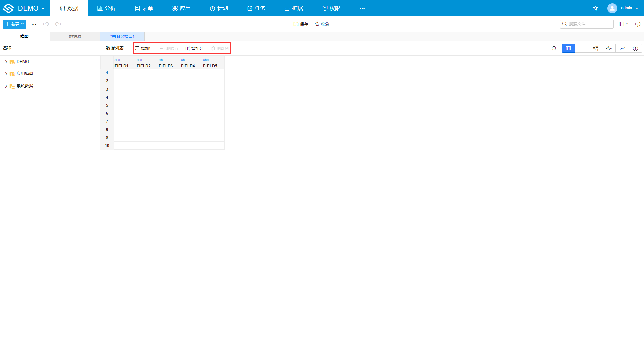Toggle the table grid view button
The image size is (644, 337).
pos(568,48)
